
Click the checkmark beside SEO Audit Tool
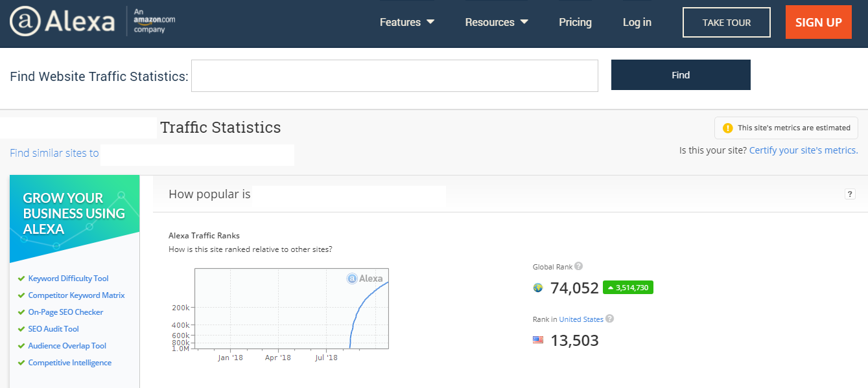coord(21,328)
